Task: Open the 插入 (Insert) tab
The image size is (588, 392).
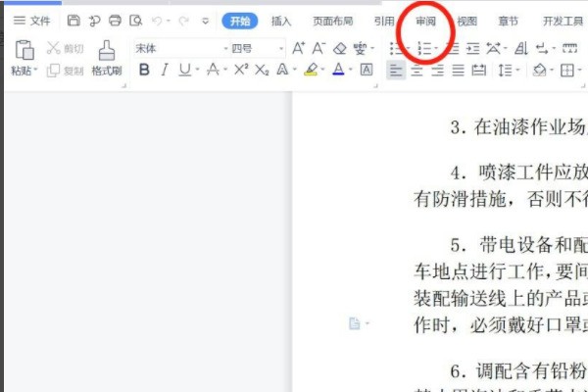Action: point(281,21)
